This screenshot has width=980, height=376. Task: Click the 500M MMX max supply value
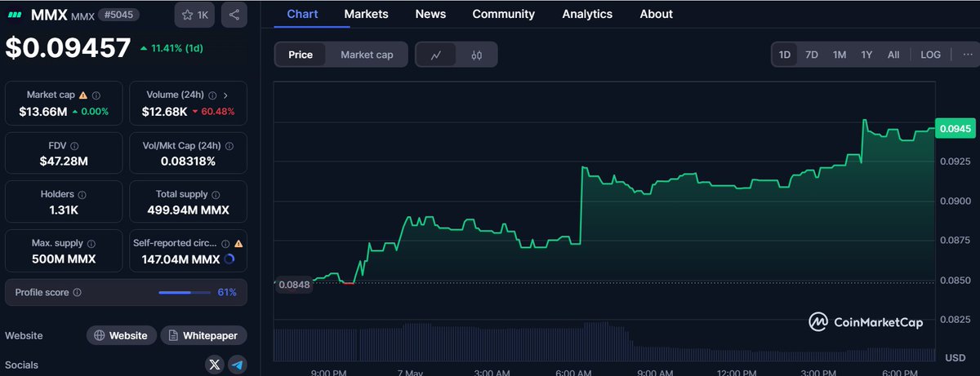64,259
